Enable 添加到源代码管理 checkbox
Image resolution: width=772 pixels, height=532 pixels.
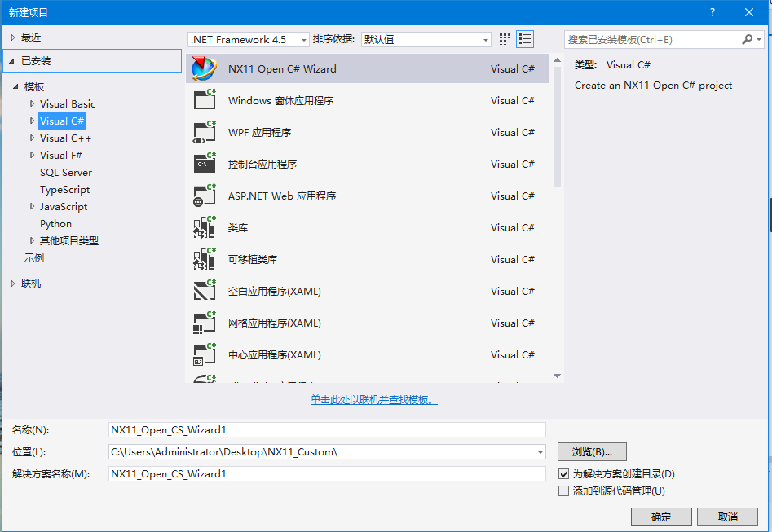tap(563, 490)
